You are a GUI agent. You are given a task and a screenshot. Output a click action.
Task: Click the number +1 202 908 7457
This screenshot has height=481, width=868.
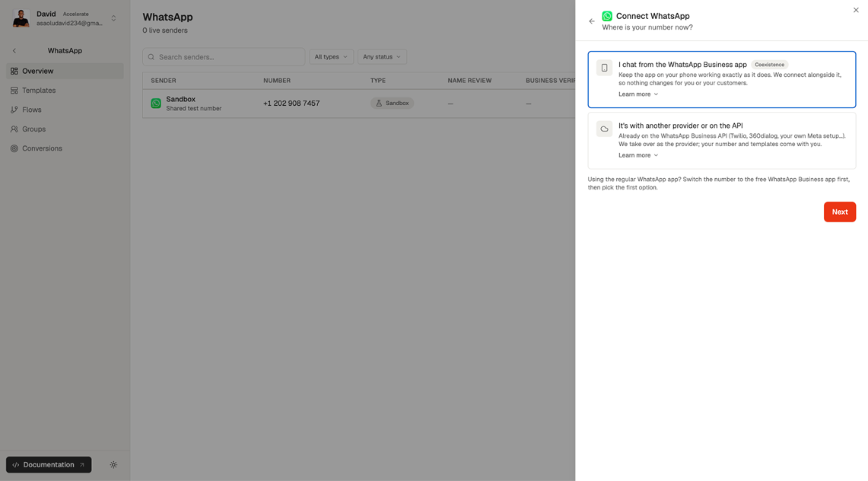click(x=291, y=104)
